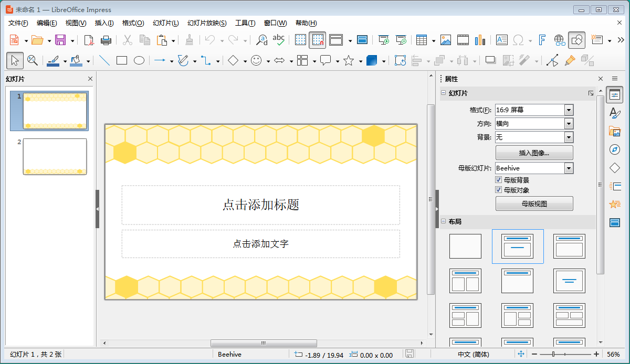The image size is (630, 364).
Task: Click the 插入图像... button
Action: [x=534, y=153]
